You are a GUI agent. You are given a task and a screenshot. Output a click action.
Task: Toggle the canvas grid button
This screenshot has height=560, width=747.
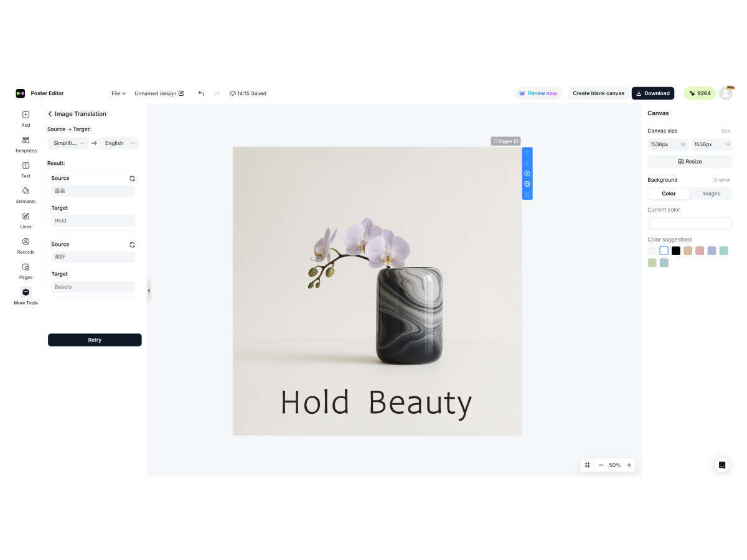587,465
